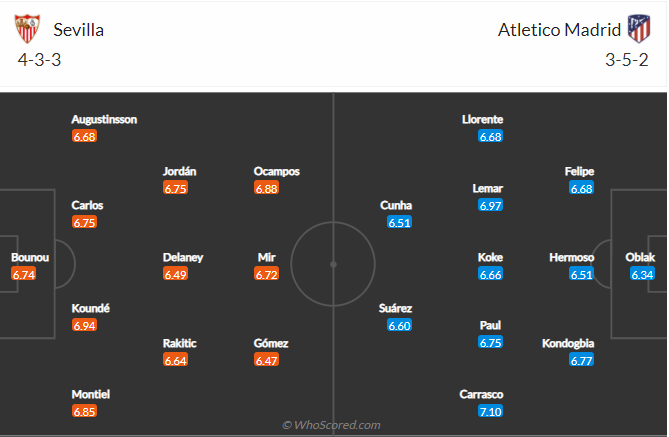
Task: Open the Sevilla team name link
Action: [x=80, y=29]
